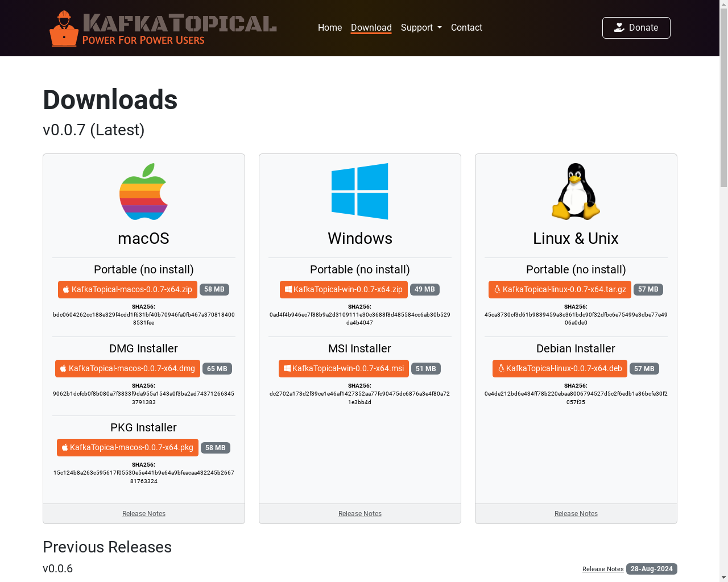Click the DMG SHA256 hash starting 9062b1
The height and width of the screenshot is (582, 728).
[x=144, y=398]
